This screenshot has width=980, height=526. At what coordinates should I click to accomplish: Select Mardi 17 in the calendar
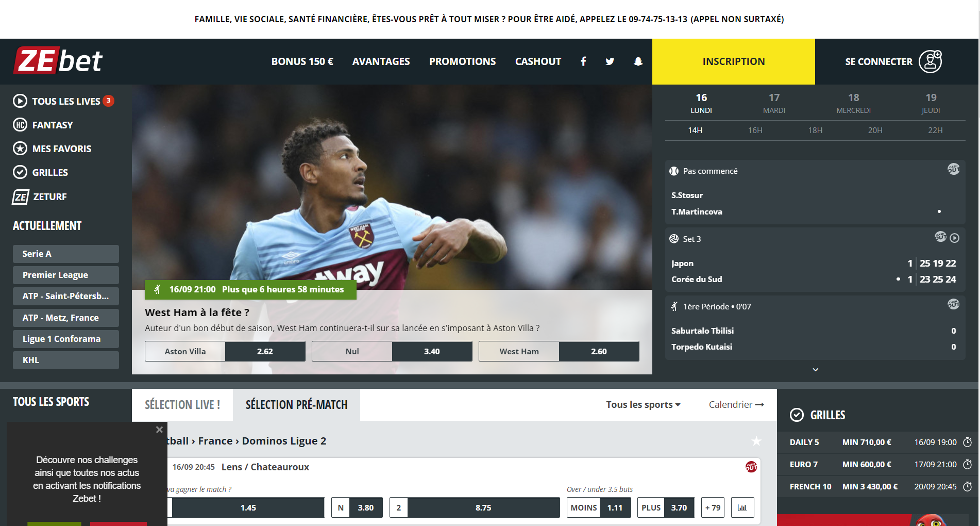tap(774, 103)
